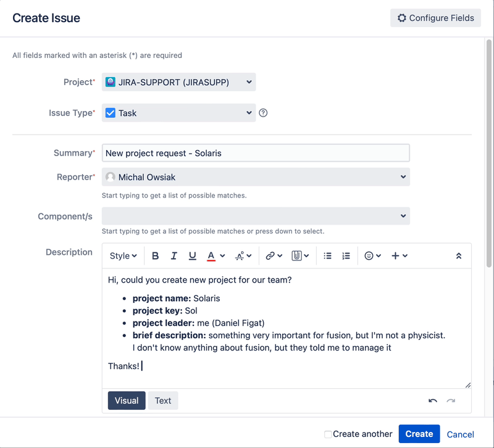Insert a numbered list

[x=346, y=256]
